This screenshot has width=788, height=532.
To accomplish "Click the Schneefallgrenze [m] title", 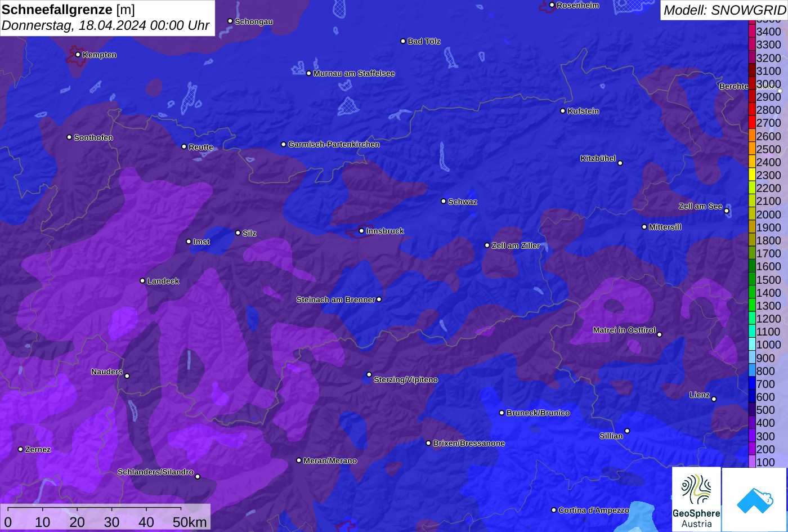I will (68, 10).
